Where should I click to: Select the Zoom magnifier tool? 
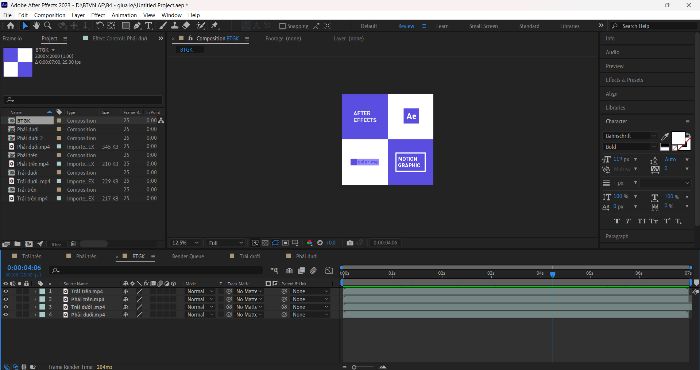click(48, 26)
